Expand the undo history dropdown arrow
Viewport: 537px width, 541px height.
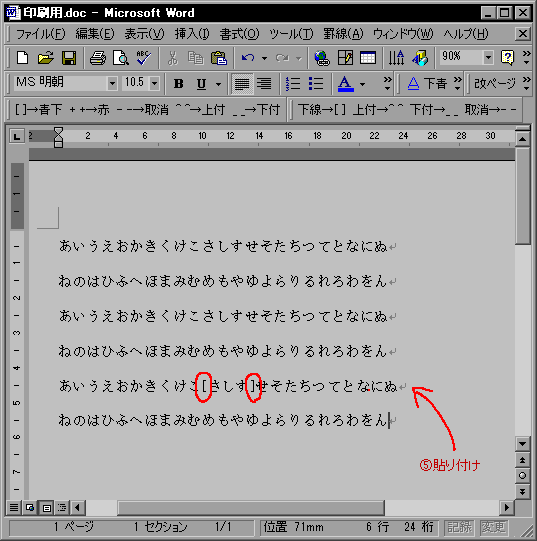264,58
